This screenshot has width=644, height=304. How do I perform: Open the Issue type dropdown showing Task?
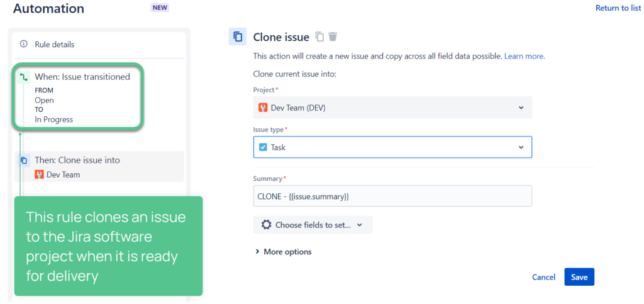(x=392, y=147)
